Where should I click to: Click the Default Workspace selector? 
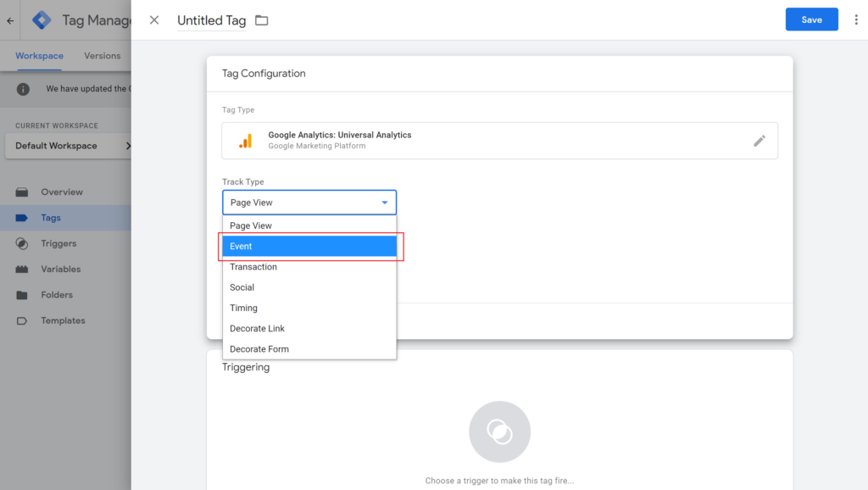pyautogui.click(x=68, y=146)
